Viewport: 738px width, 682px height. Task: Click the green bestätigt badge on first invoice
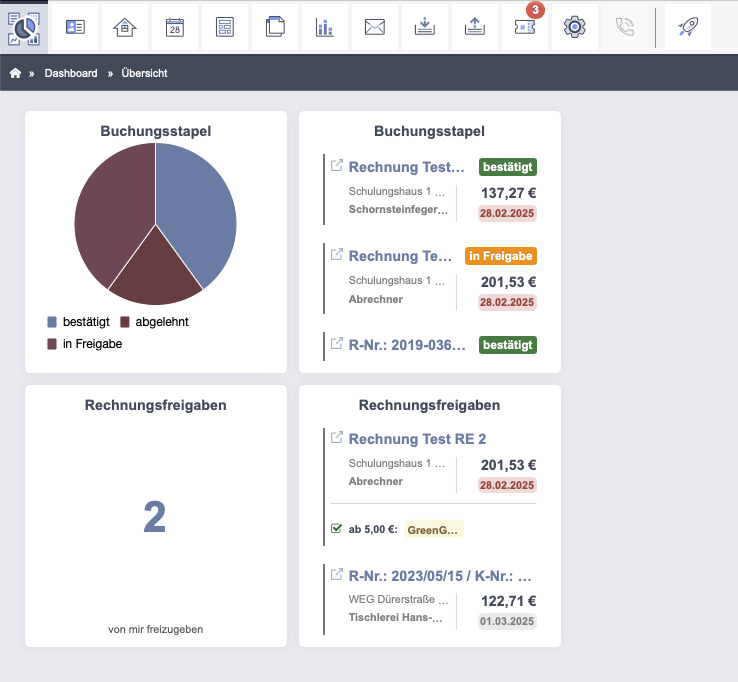tap(508, 167)
